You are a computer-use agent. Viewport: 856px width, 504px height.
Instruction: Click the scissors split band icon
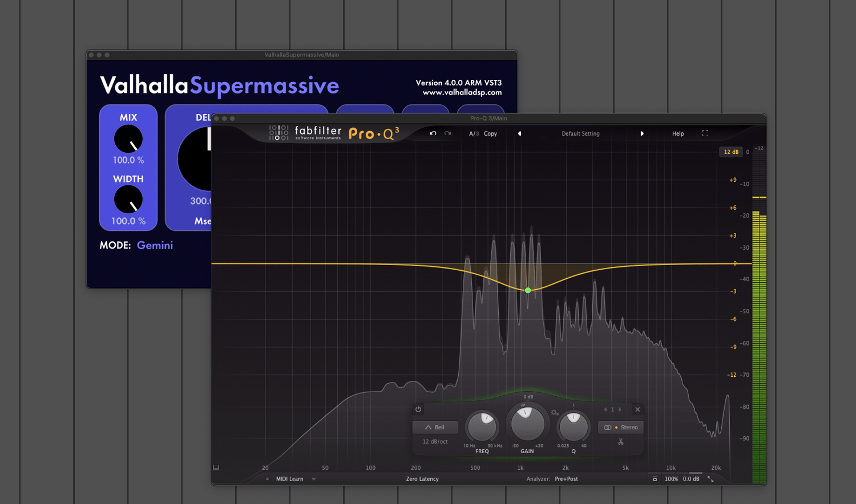coord(621,442)
